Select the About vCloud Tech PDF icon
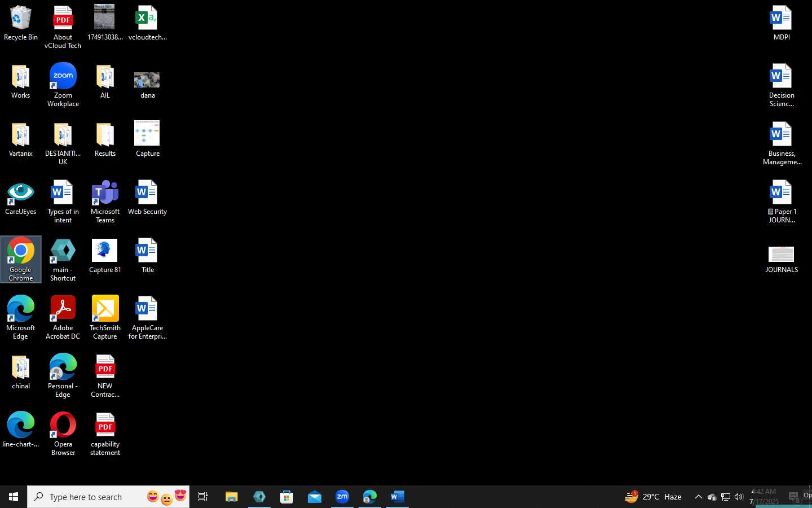 click(63, 28)
